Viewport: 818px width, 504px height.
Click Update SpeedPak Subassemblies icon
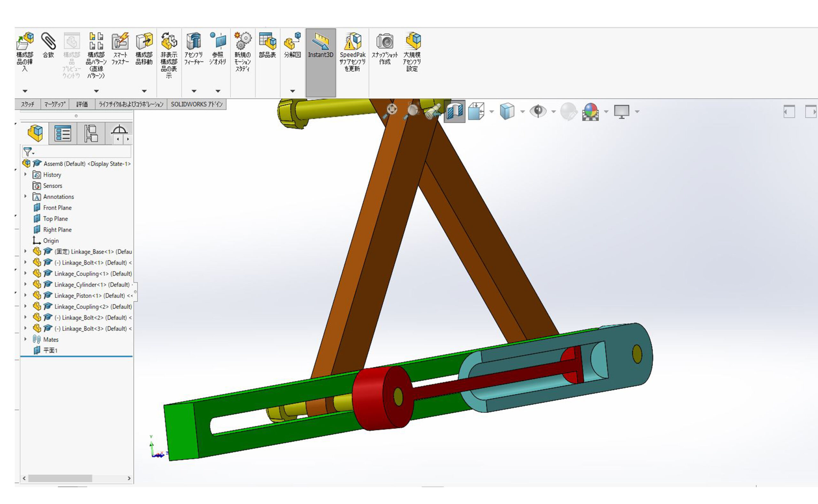click(x=353, y=41)
